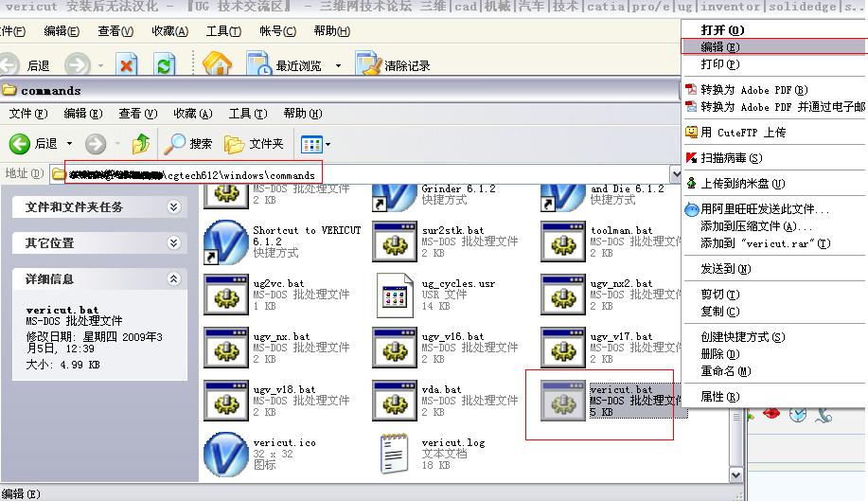Click the address bar path field

360,175
